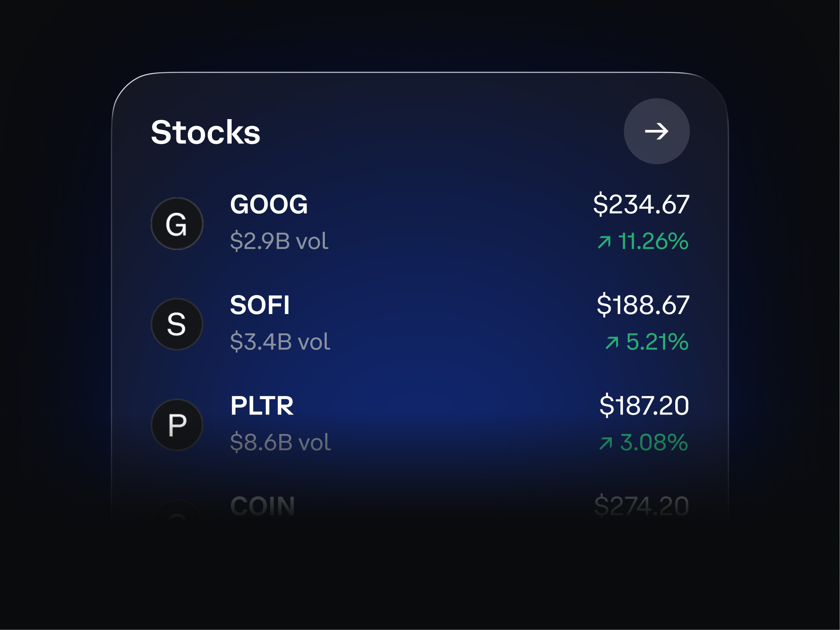840x630 pixels.
Task: Click the SOFI ticker label
Action: click(x=260, y=306)
